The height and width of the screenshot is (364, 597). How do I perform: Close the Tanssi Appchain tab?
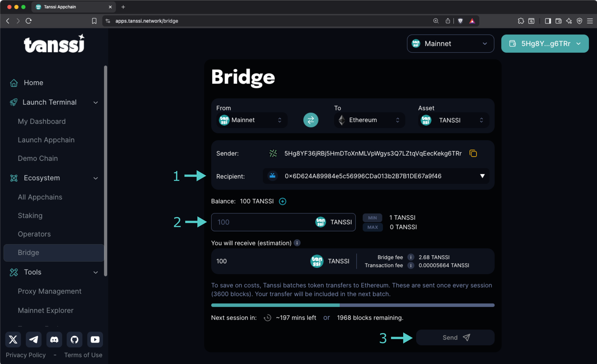point(110,7)
